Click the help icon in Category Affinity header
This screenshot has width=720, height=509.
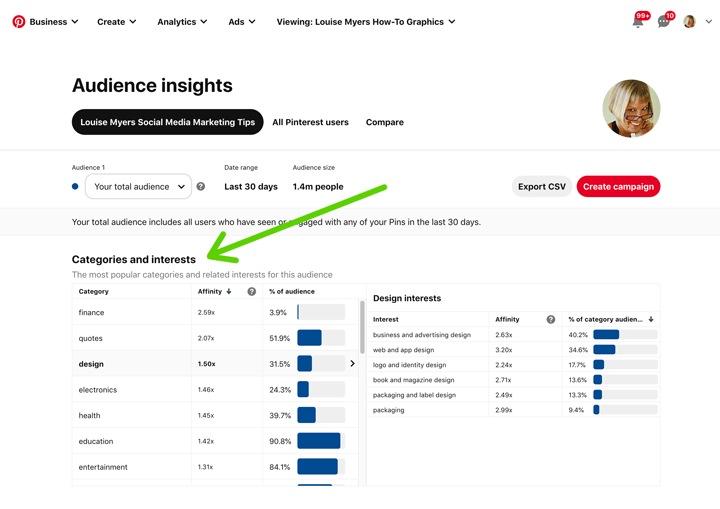coord(252,291)
